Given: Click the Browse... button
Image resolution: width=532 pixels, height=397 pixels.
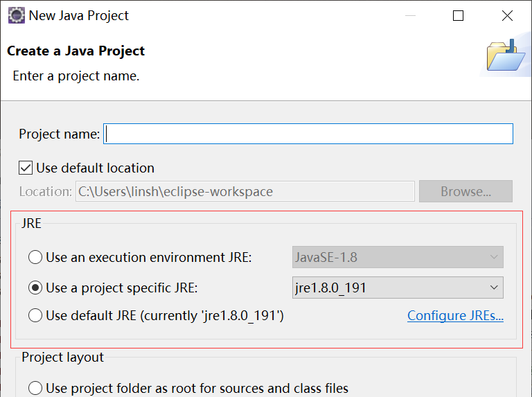Looking at the screenshot, I should 465,191.
